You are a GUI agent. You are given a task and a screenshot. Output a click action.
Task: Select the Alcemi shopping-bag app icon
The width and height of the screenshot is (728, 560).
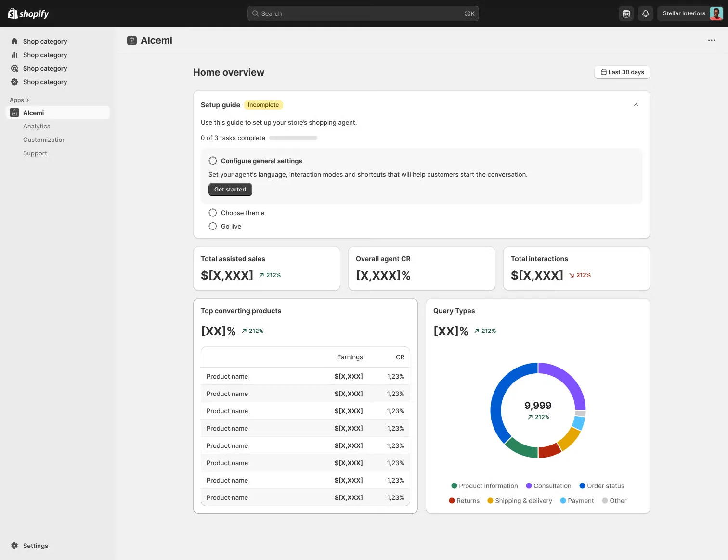(x=14, y=112)
